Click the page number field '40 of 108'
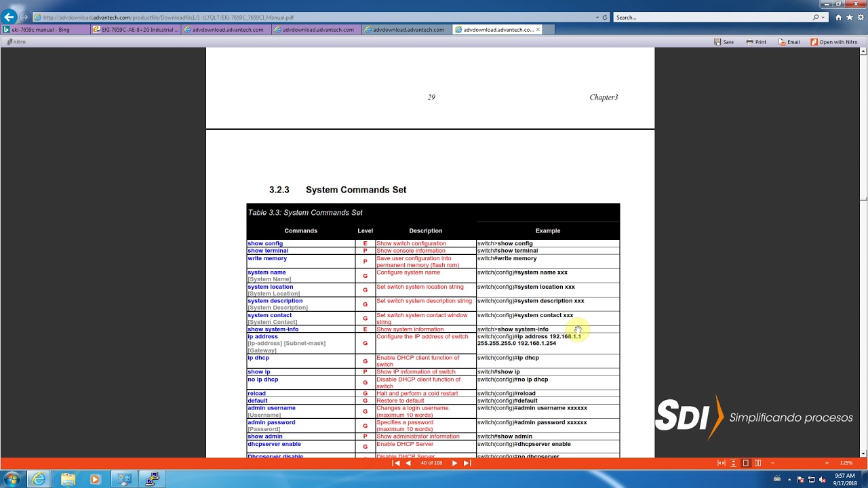 coord(431,463)
